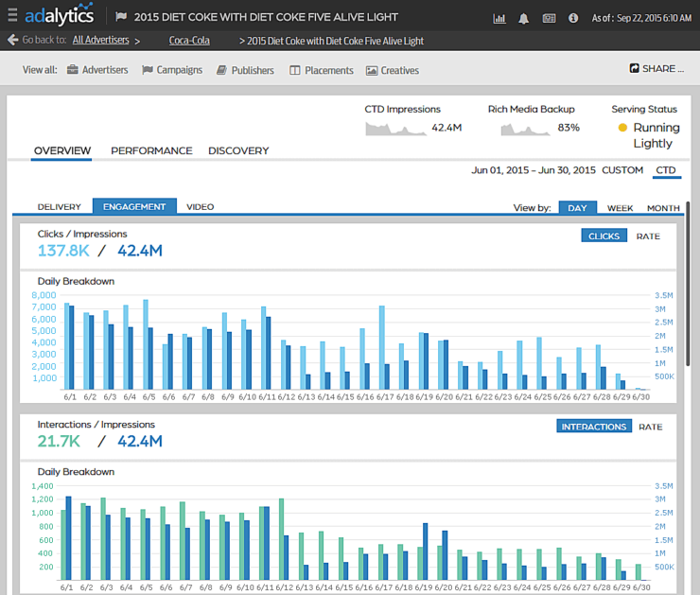The height and width of the screenshot is (595, 700).
Task: Click the 2015 Diet Coke breadcrumb text
Action: click(335, 41)
